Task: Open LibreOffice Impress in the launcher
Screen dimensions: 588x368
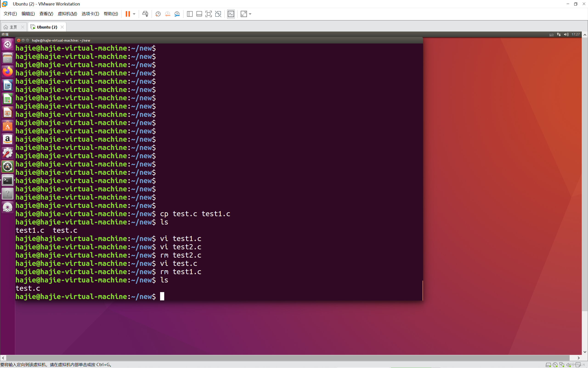Action: 8,112
